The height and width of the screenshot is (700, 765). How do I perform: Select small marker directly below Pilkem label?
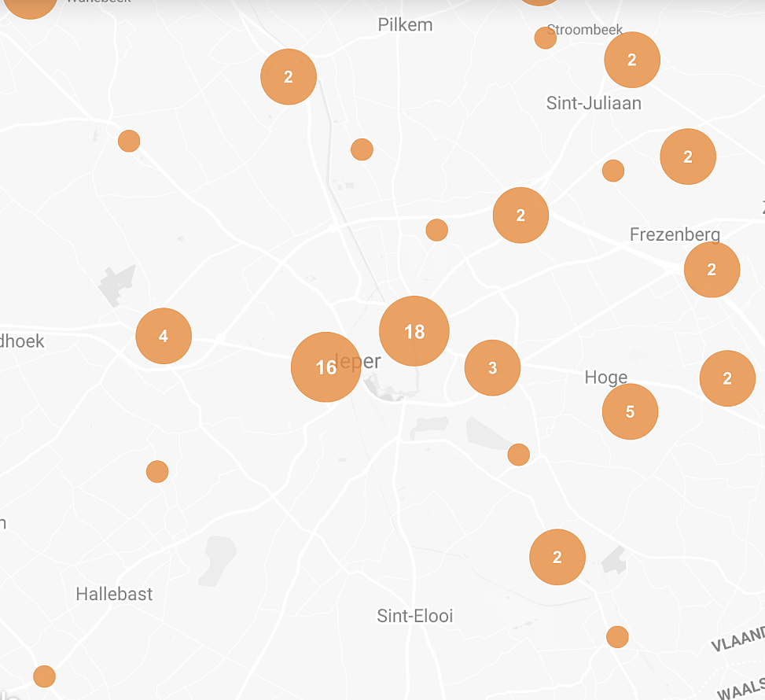pos(362,149)
